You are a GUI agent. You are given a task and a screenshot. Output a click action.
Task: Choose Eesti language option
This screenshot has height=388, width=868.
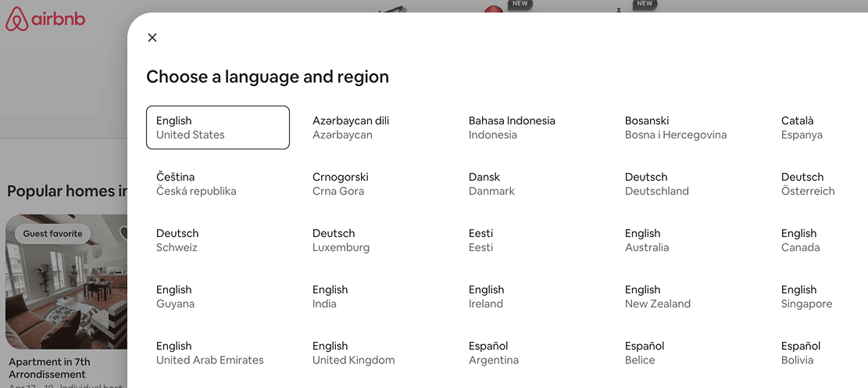pos(481,240)
